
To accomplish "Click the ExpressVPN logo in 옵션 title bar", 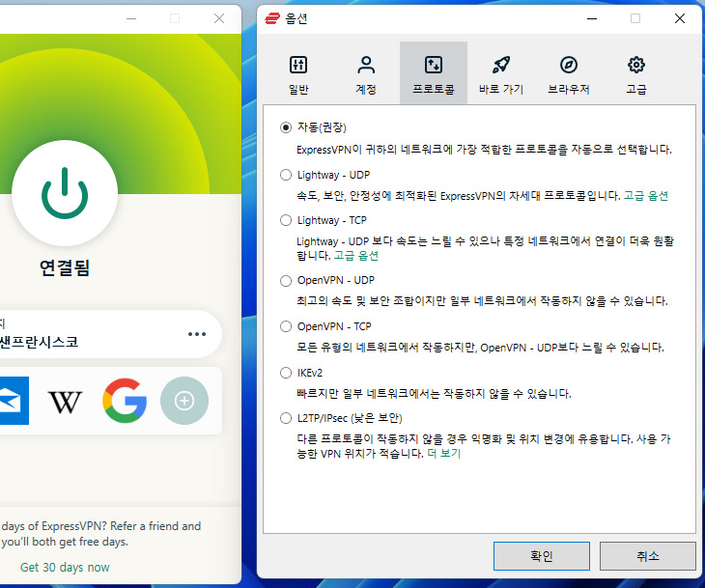I will pos(272,18).
